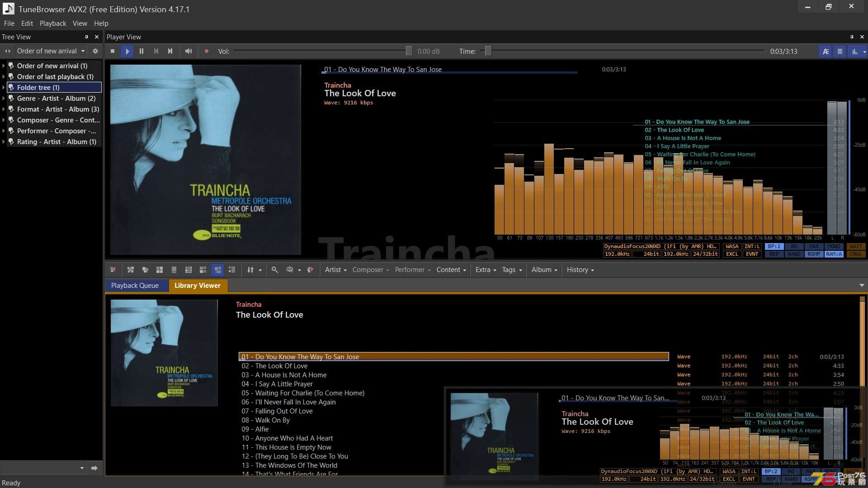Click the large album cover in Player View
The height and width of the screenshot is (488, 868).
point(206,160)
